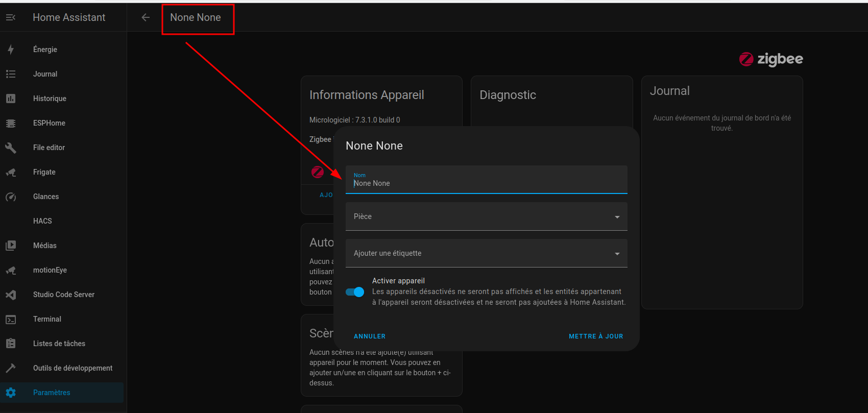The image size is (868, 413).
Task: Click the Micrologiciel 7.3.1.0 build text
Action: (x=355, y=120)
